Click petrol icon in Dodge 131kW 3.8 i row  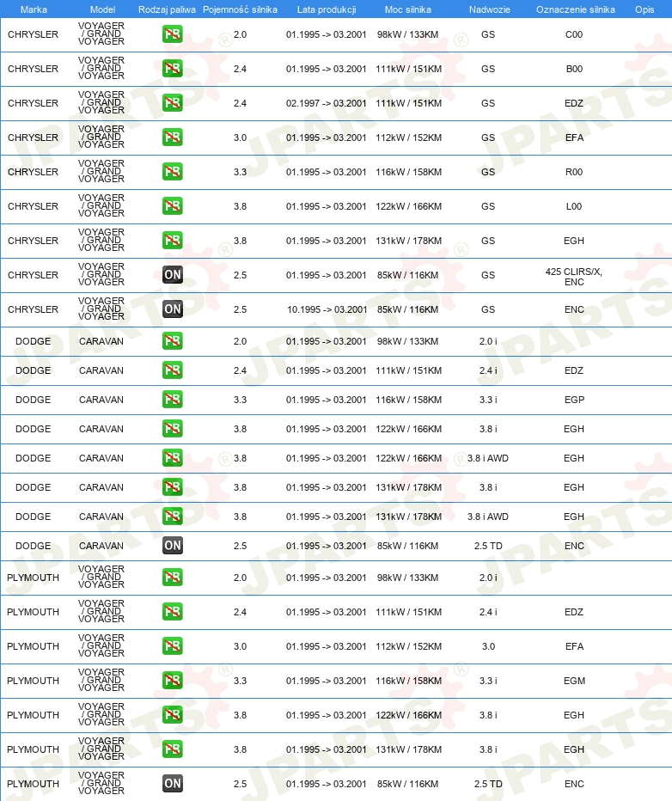click(x=173, y=486)
